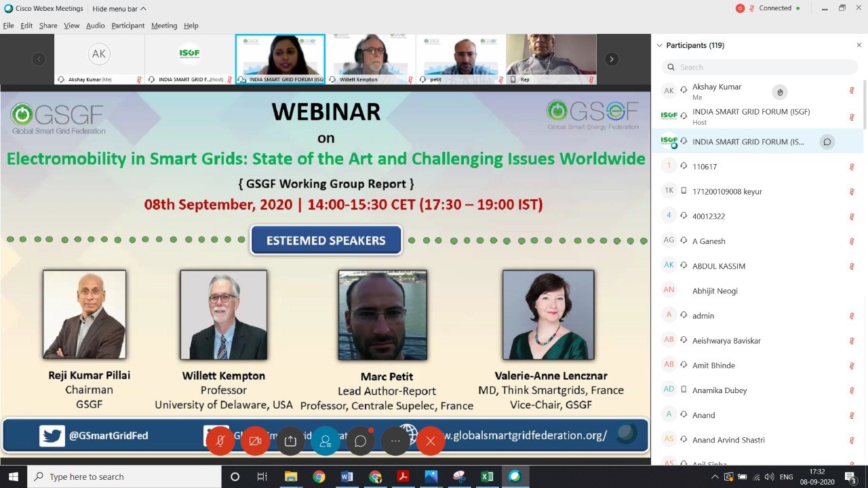Viewport: 868px width, 488px height.
Task: Click the red recording indicator icon
Action: (x=740, y=8)
